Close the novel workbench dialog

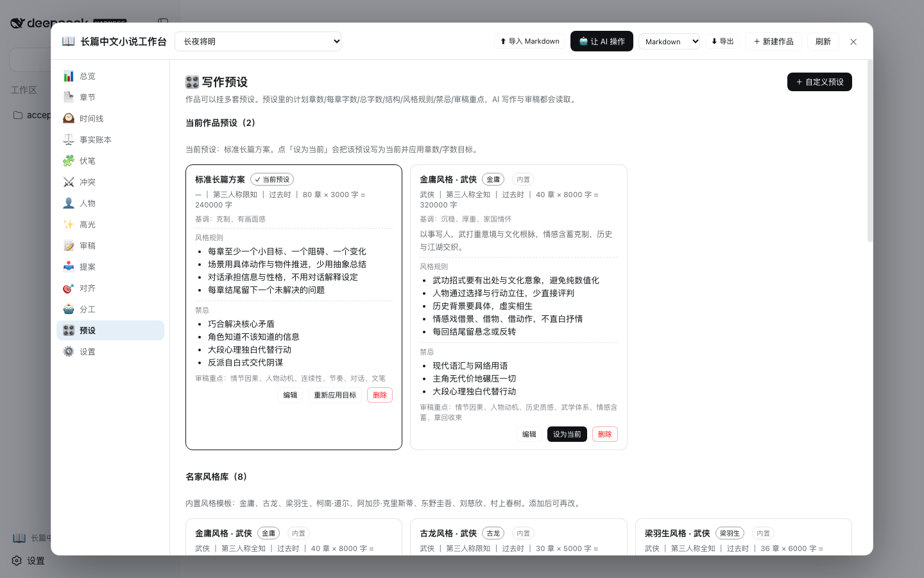point(853,42)
